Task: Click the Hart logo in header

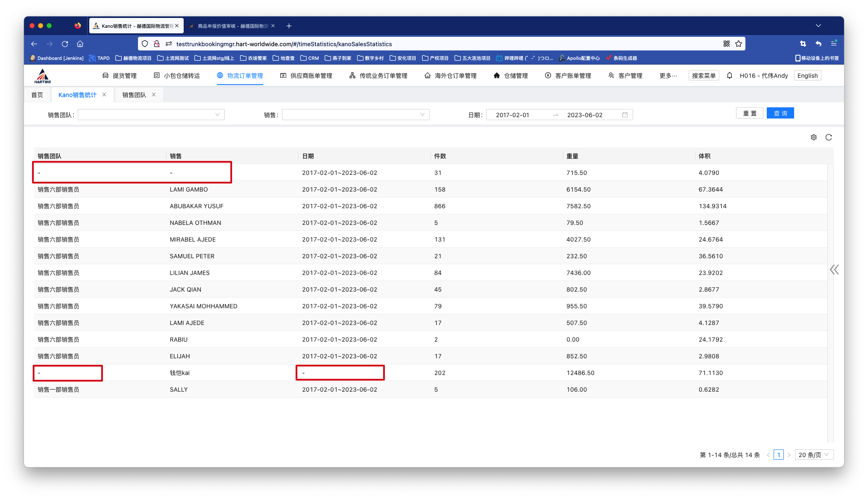Action: (42, 76)
